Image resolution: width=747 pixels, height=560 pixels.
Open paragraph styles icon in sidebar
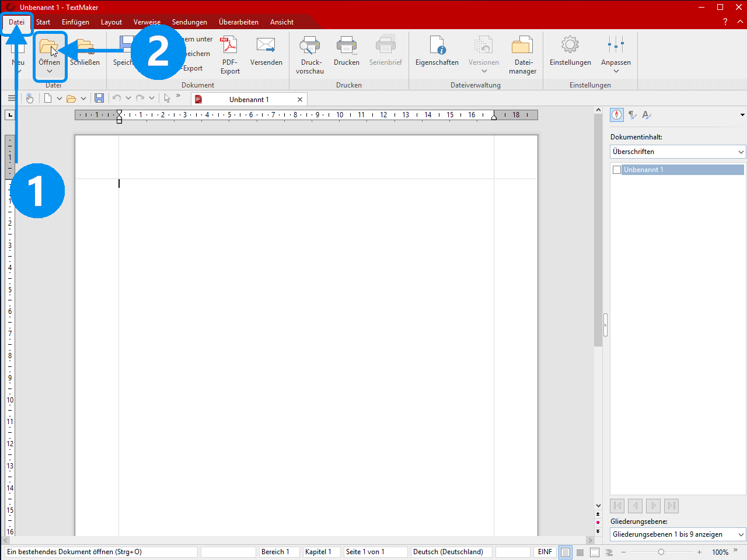[632, 115]
